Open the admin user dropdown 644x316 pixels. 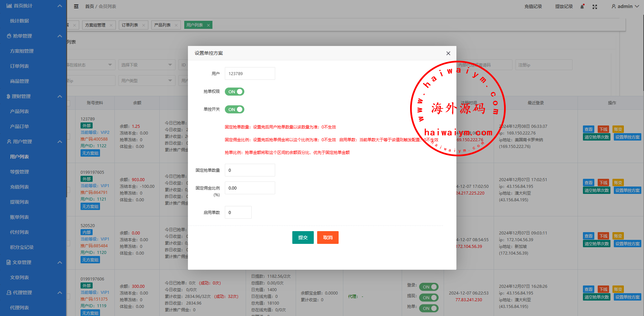point(625,6)
